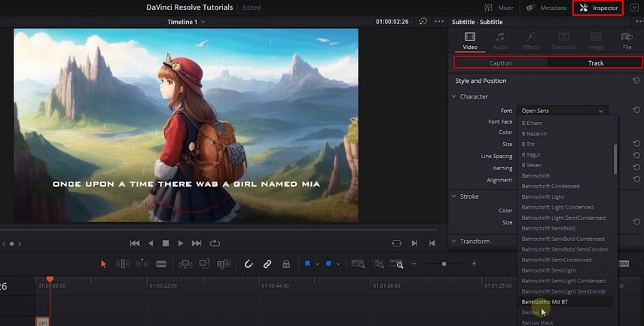Toggle Loop playback icon
Viewport: 644px width, 326px height.
215,243
